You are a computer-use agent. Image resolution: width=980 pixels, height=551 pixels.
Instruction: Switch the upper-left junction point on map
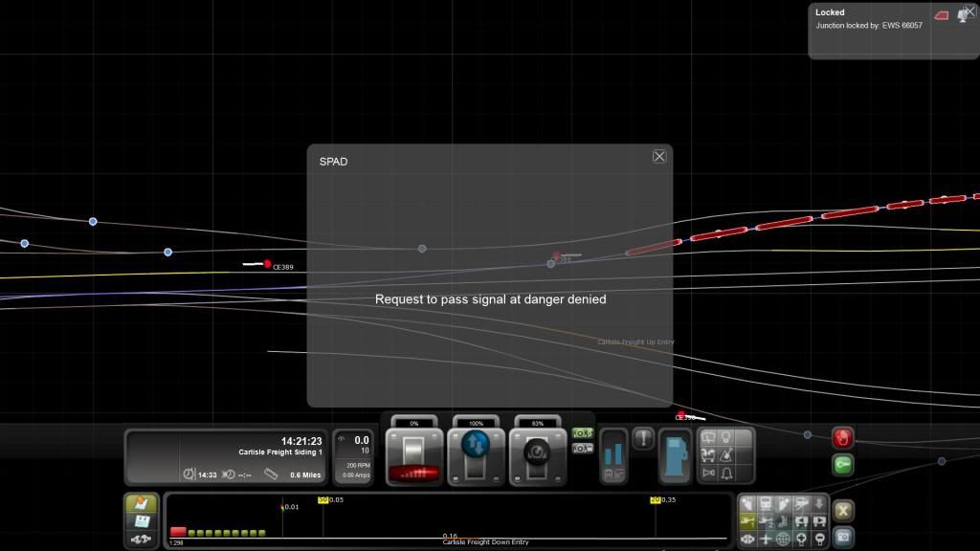(x=93, y=222)
